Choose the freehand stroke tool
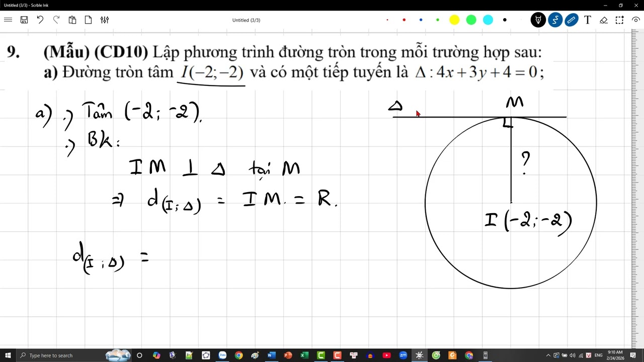The width and height of the screenshot is (644, 362). pos(555,20)
